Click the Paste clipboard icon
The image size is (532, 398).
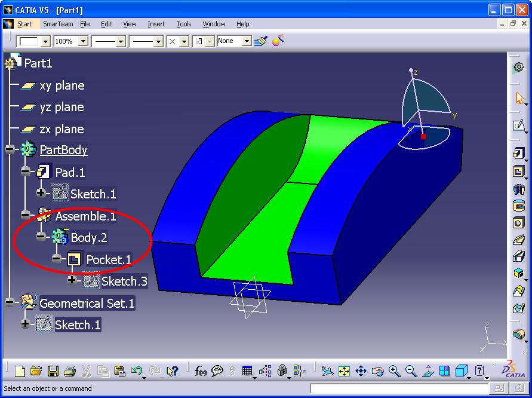(119, 371)
